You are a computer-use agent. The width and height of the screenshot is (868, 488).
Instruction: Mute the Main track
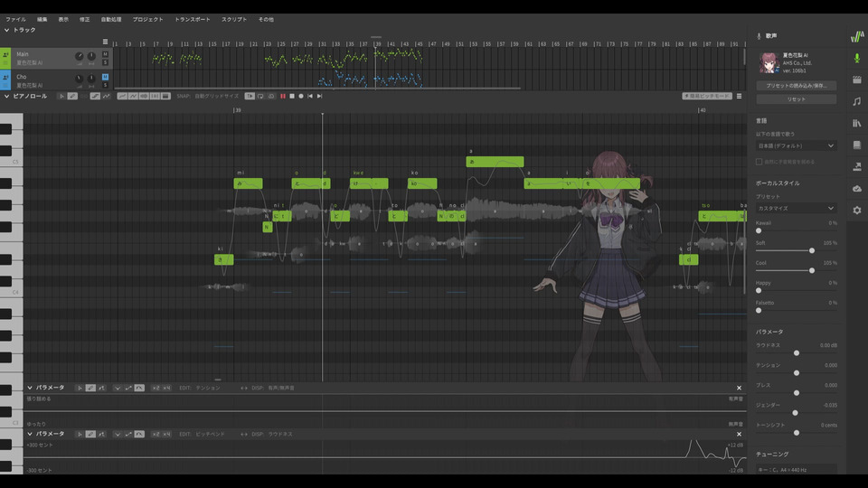(x=105, y=54)
